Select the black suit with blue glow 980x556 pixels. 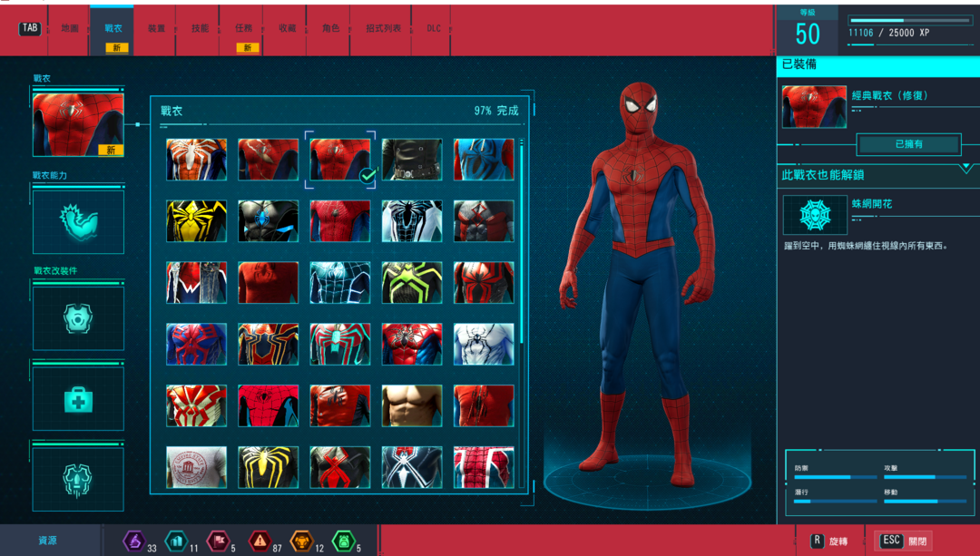click(x=268, y=220)
